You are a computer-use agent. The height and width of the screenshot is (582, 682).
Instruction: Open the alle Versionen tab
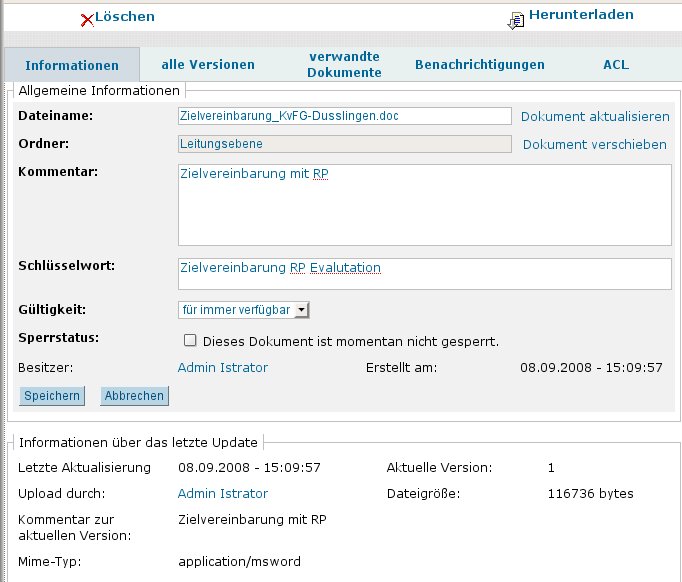coord(208,65)
